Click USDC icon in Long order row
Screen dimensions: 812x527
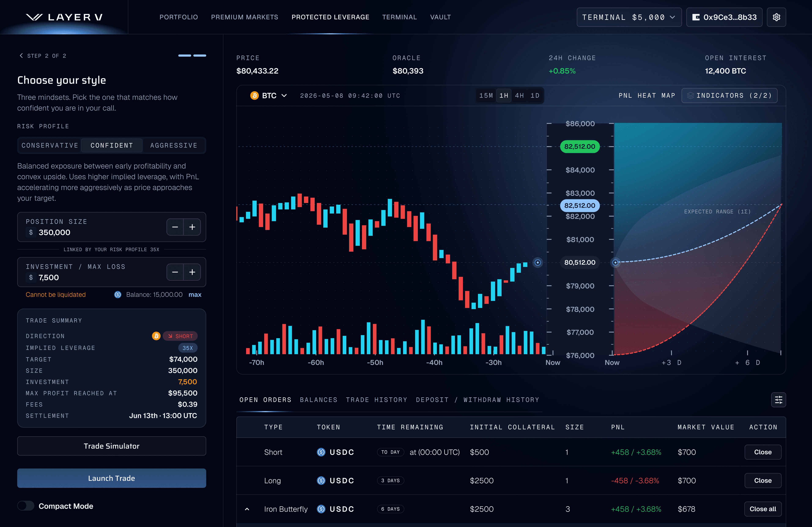(x=321, y=481)
